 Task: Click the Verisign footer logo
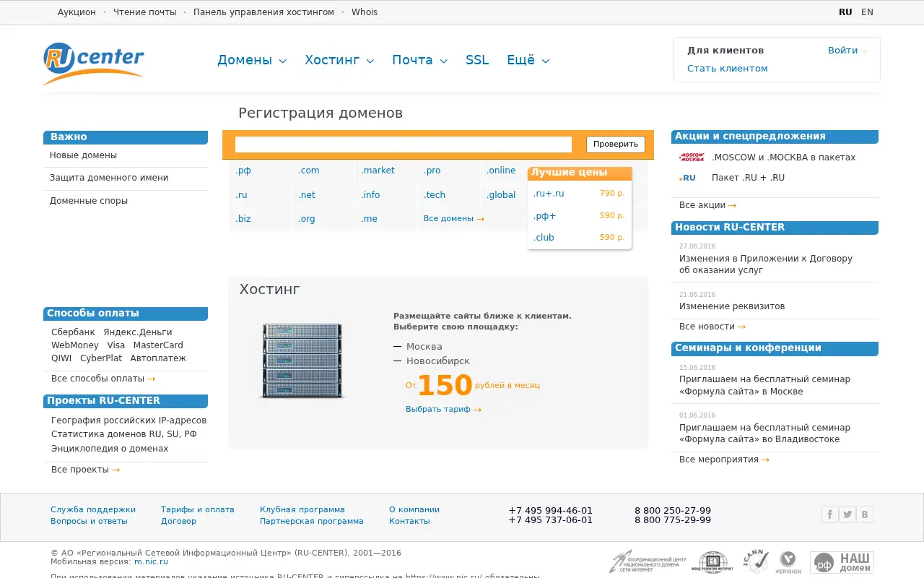(x=789, y=562)
